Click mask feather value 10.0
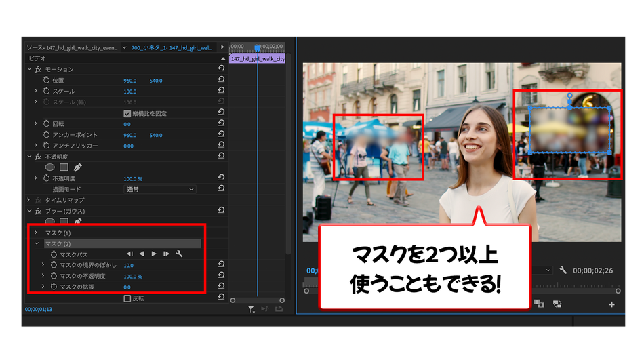 click(129, 266)
